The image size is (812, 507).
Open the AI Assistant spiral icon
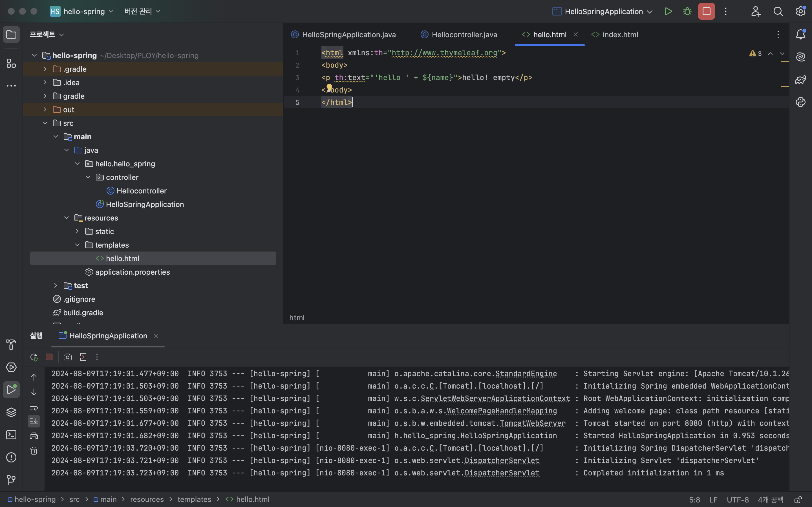(x=801, y=57)
